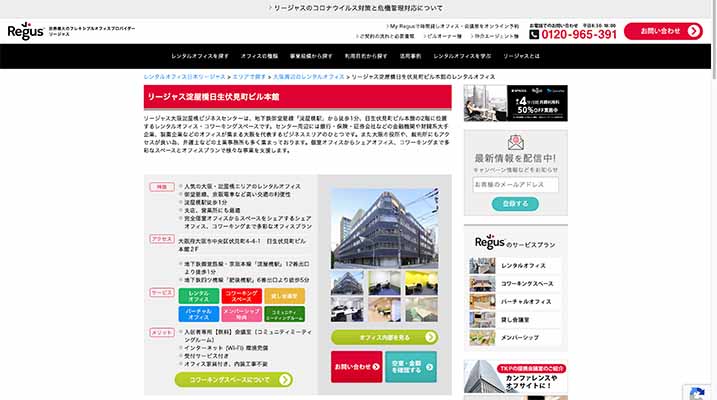The height and width of the screenshot is (400, 717).
Task: Click the TKP conference room banner
Action: tap(516, 377)
